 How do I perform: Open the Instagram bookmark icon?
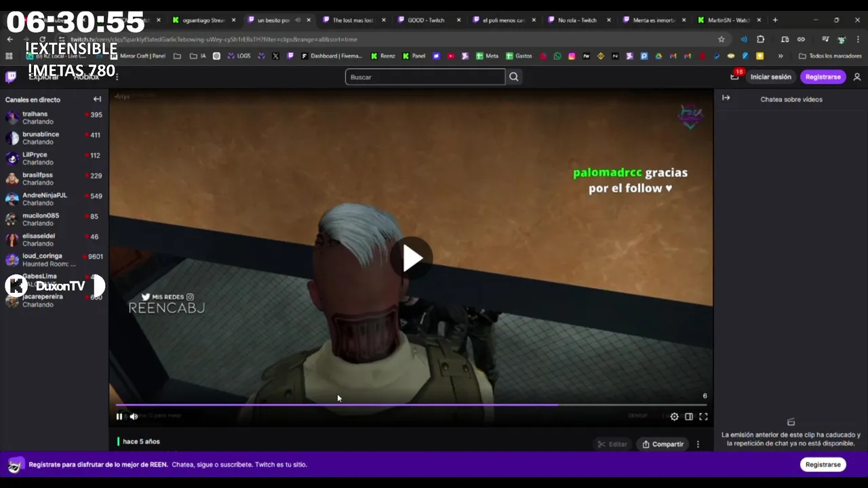(572, 56)
